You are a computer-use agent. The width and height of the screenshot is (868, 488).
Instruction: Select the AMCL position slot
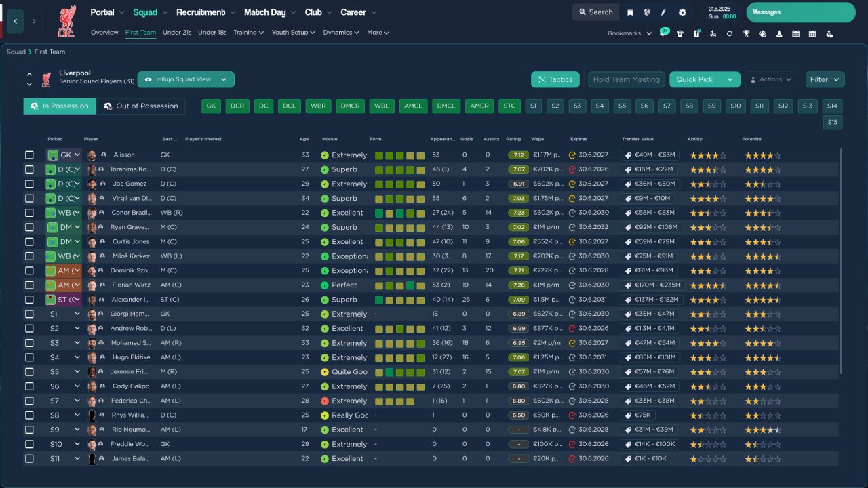coord(414,106)
